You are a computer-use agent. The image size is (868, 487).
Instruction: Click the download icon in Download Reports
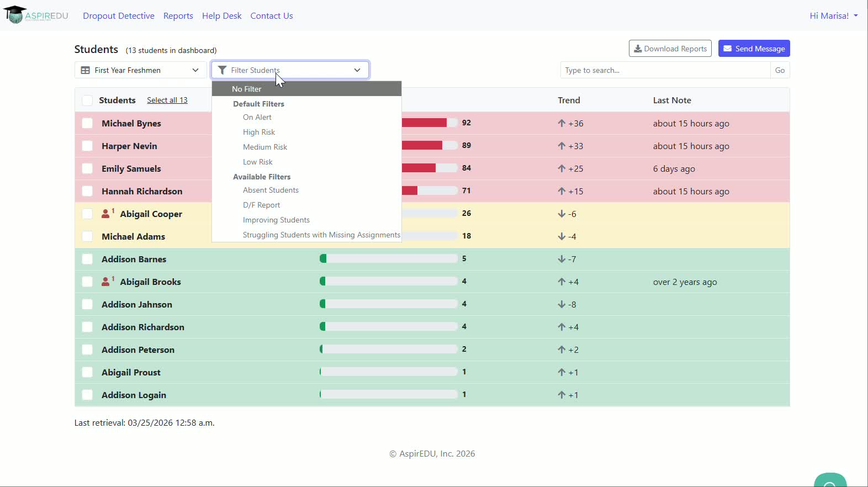pyautogui.click(x=638, y=49)
